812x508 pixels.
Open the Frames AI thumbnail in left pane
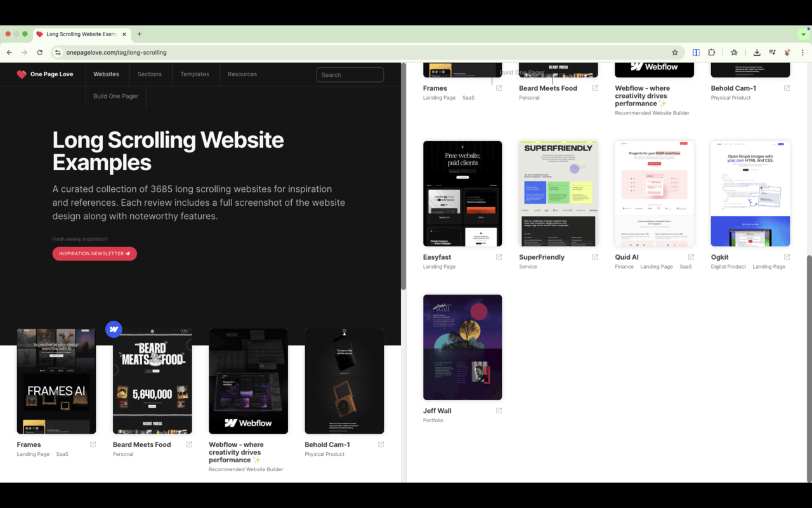(56, 381)
